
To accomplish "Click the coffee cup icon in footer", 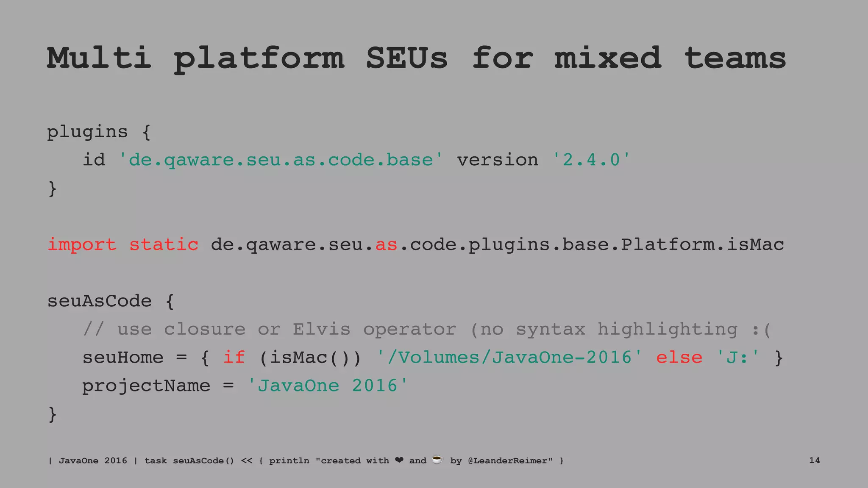I will click(x=437, y=460).
